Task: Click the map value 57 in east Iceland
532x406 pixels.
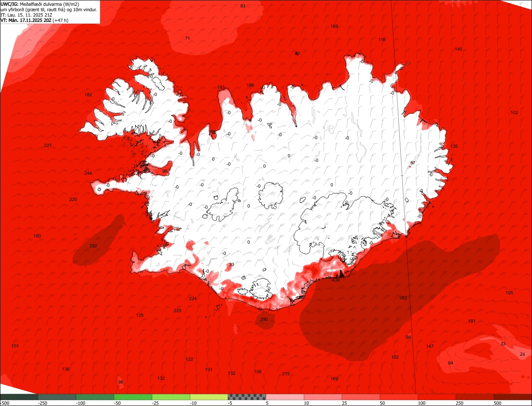Action: coord(413,163)
